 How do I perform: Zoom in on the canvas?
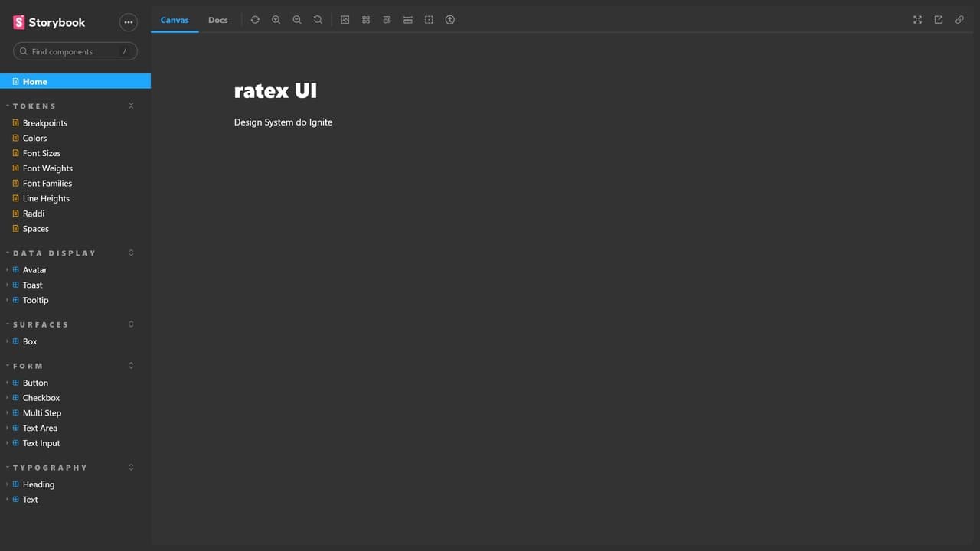point(276,20)
